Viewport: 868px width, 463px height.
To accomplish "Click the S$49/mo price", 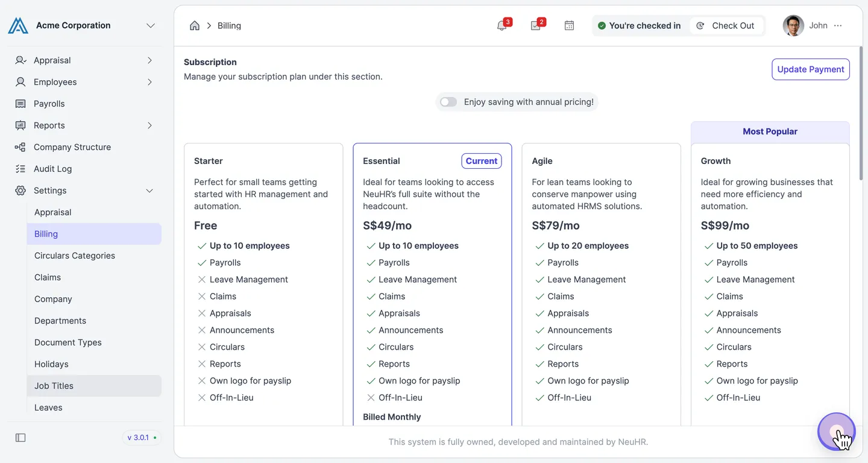I will tap(387, 225).
